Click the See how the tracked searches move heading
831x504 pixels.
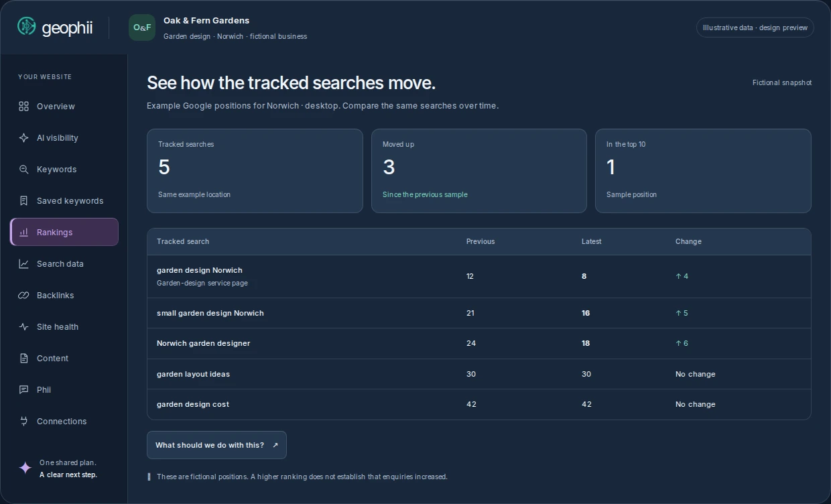291,83
